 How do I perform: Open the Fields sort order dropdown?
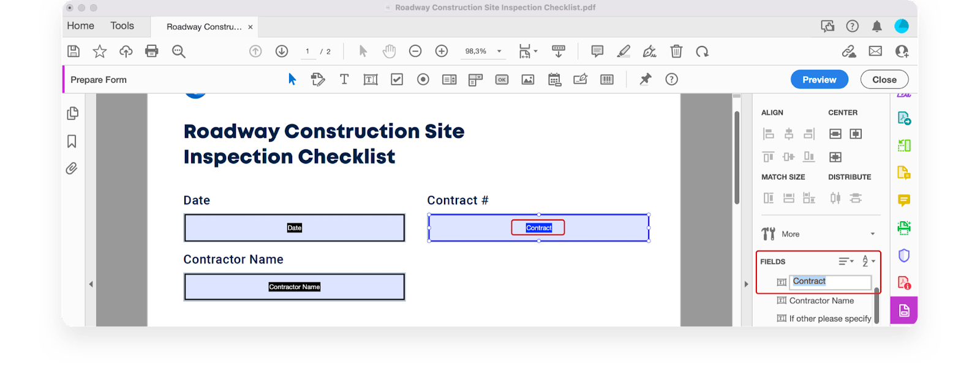869,262
